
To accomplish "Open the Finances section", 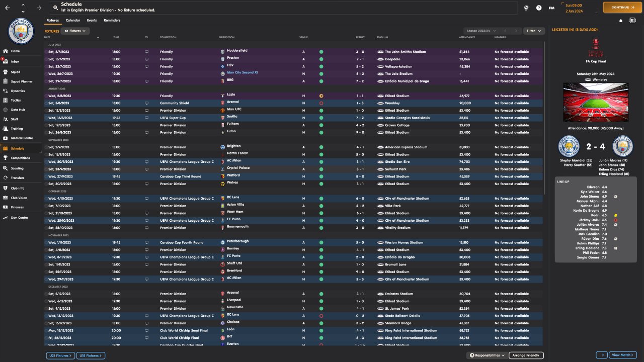I will coord(21,207).
